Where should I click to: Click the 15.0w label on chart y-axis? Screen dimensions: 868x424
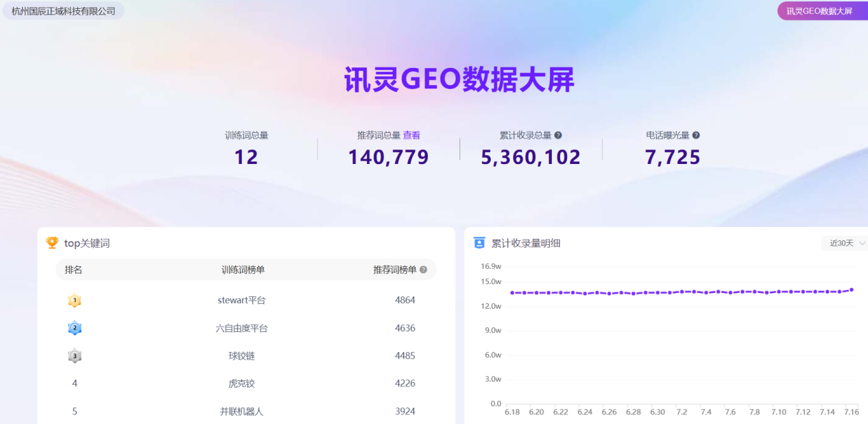[x=491, y=281]
